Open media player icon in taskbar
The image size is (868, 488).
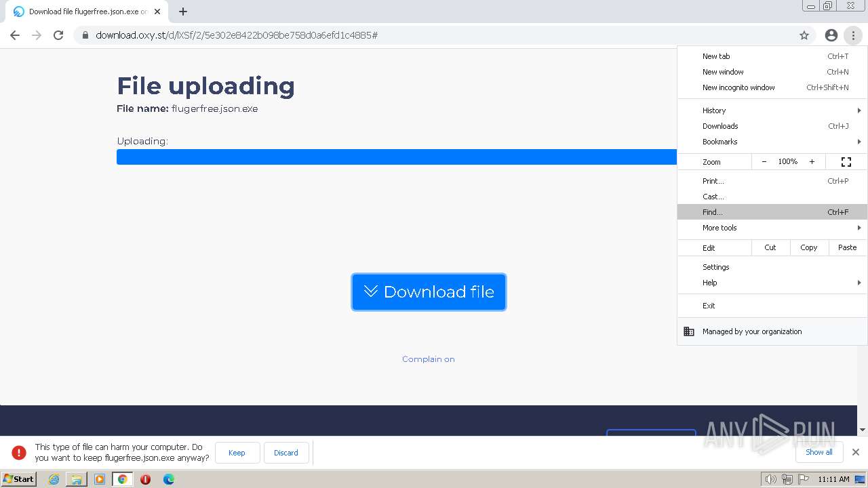(x=100, y=479)
